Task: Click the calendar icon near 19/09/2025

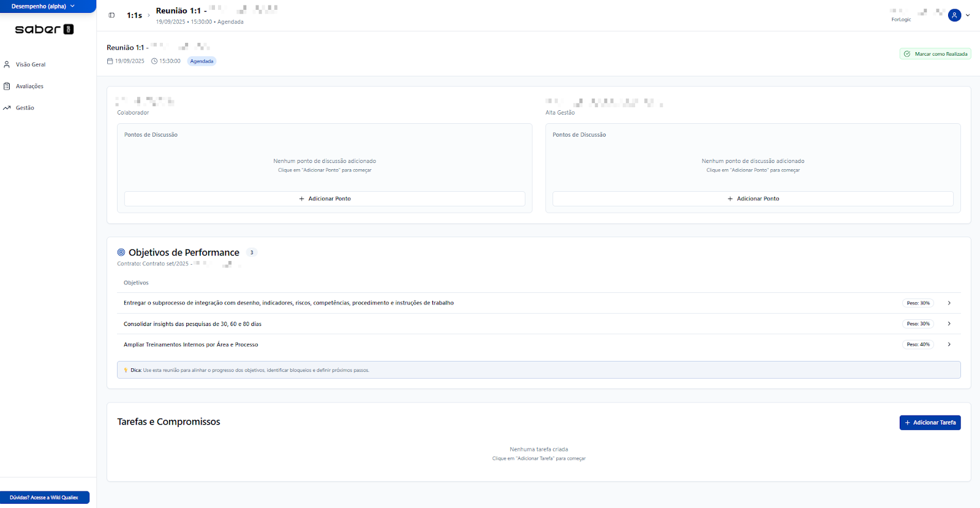Action: [x=110, y=61]
